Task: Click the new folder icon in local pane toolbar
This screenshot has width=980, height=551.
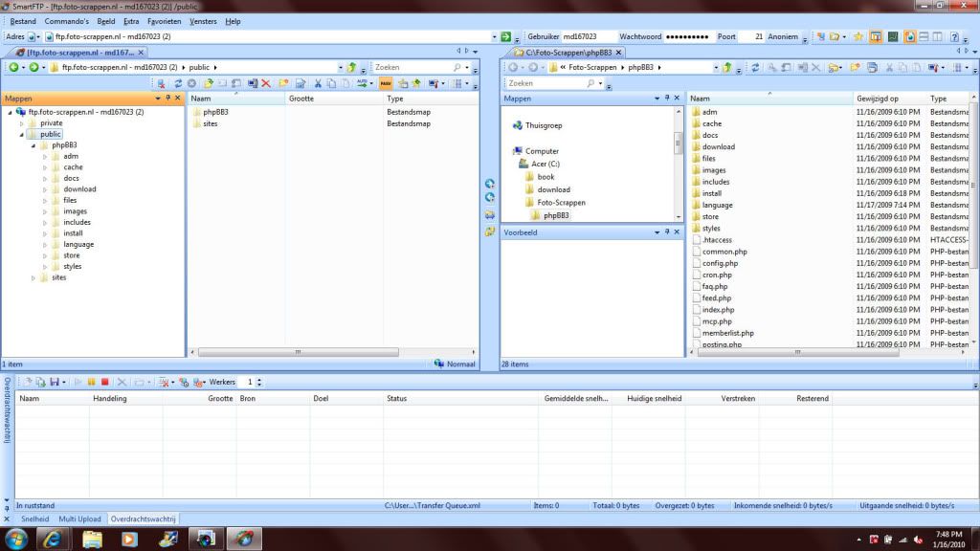Action: [855, 67]
